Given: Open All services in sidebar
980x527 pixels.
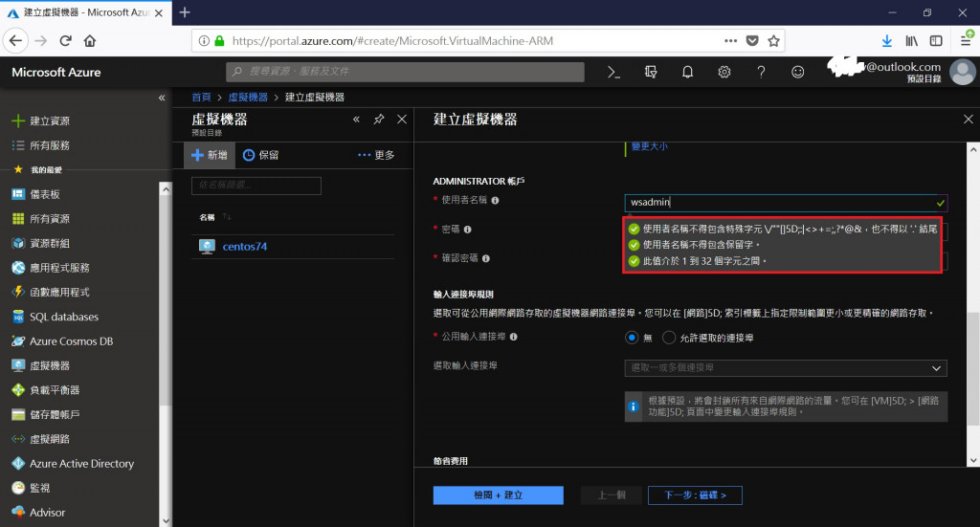Looking at the screenshot, I should click(x=41, y=144).
